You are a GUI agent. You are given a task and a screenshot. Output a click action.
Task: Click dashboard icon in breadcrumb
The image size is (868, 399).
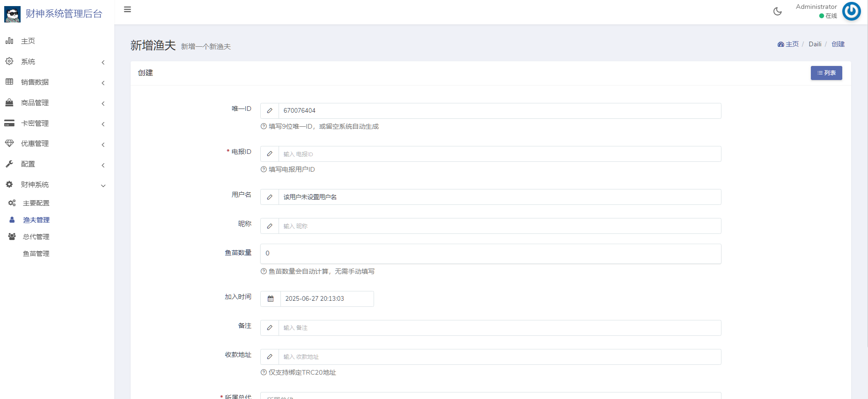[781, 44]
